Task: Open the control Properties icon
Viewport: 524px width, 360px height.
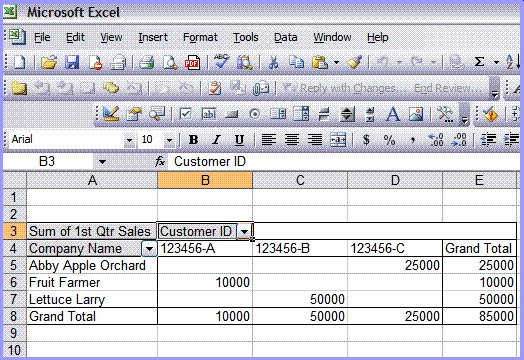Action: (x=134, y=114)
